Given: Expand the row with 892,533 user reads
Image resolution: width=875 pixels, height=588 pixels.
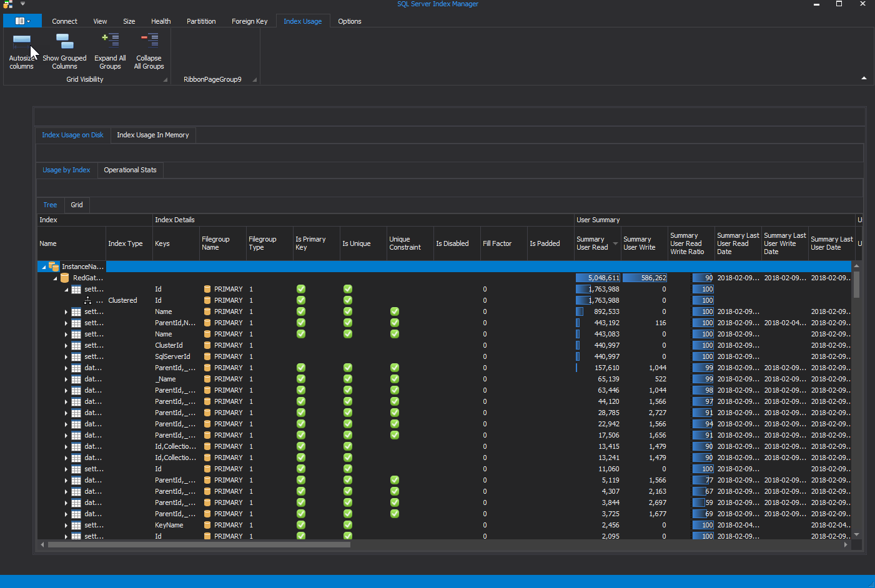Looking at the screenshot, I should (x=66, y=311).
